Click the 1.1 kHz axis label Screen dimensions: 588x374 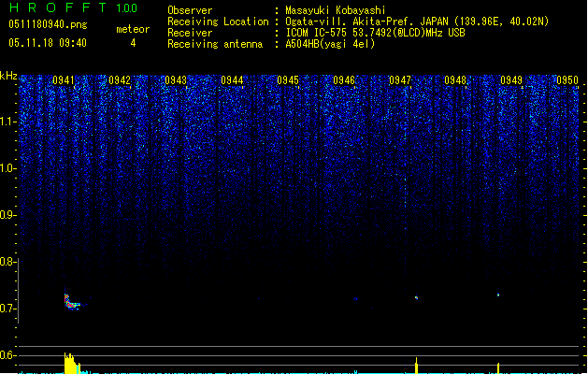[x=8, y=122]
